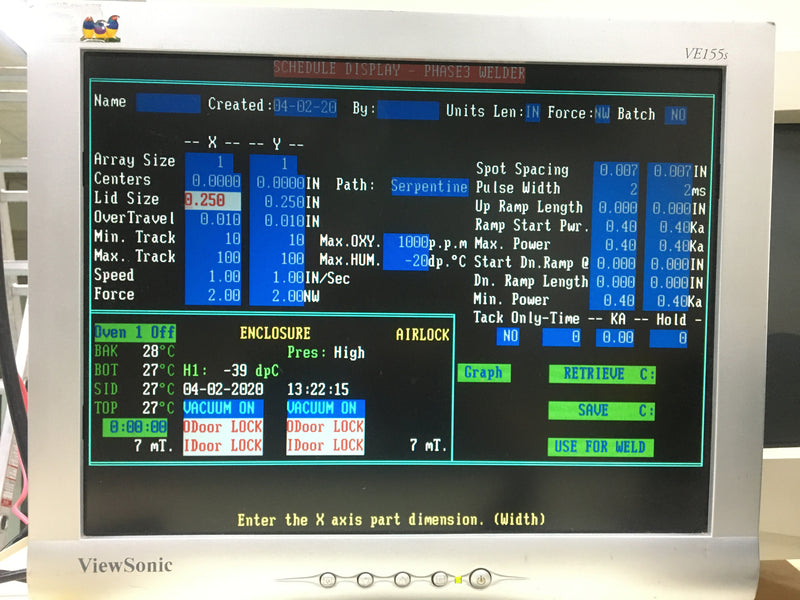This screenshot has width=800, height=600.
Task: Select the Pulse Width ms field
Action: [x=670, y=190]
